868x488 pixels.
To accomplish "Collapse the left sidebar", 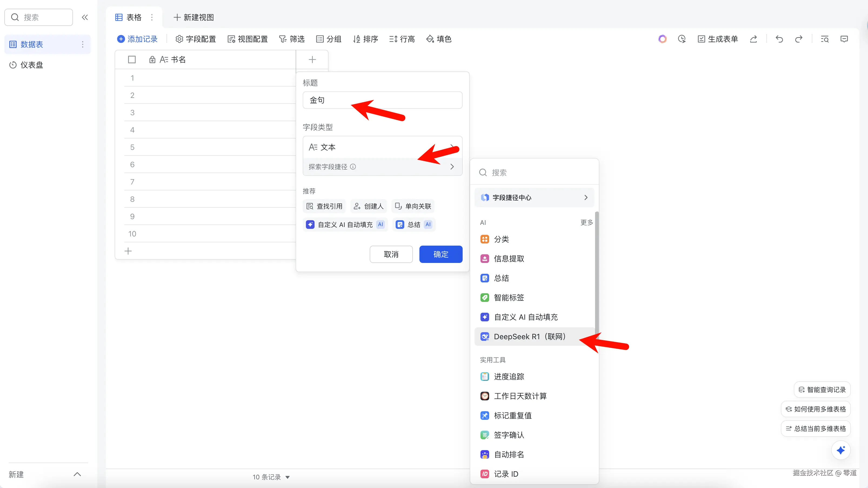I will click(x=85, y=17).
